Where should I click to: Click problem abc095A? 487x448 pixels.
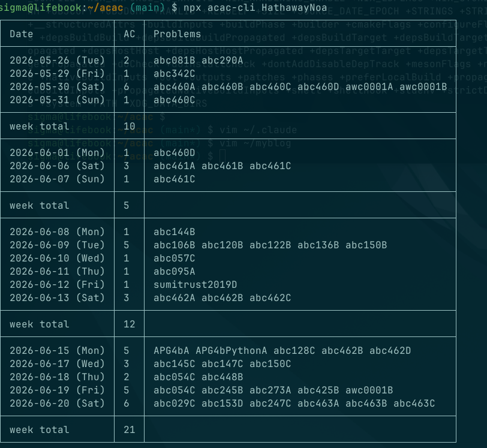tap(175, 272)
